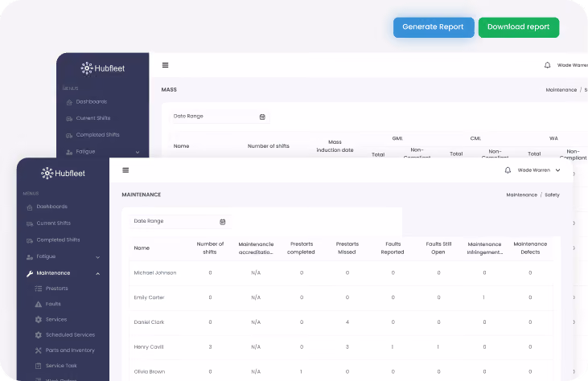Click the Faults warning triangle icon
The width and height of the screenshot is (588, 381).
pyautogui.click(x=39, y=304)
